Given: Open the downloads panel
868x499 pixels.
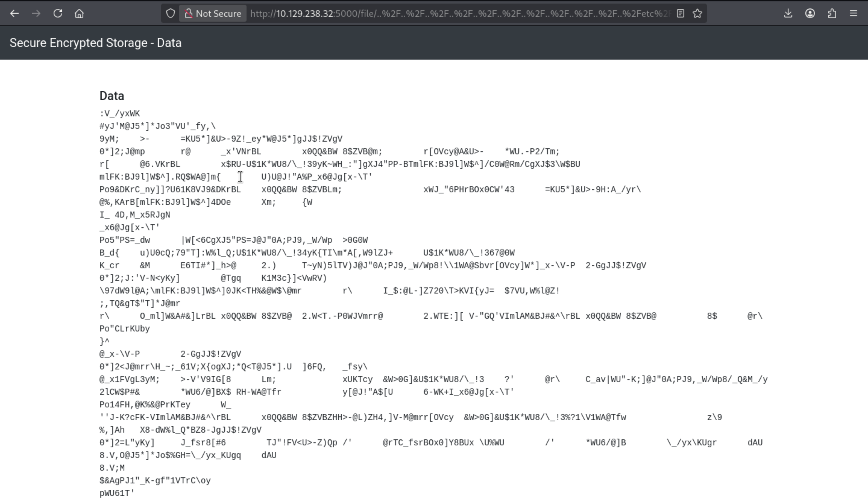Looking at the screenshot, I should [788, 13].
